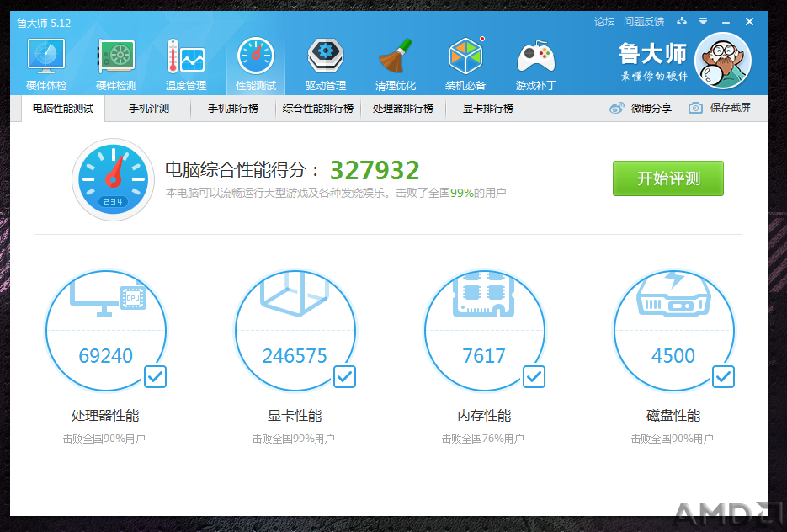Click 保存截屏 save screenshot link
The width and height of the screenshot is (787, 532).
(x=731, y=108)
